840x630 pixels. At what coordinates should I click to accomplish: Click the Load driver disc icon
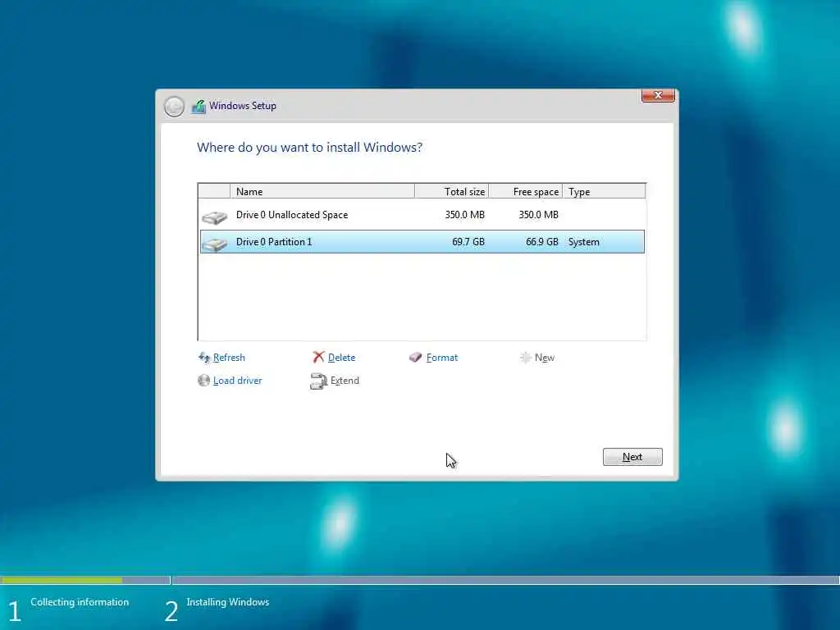click(x=203, y=381)
